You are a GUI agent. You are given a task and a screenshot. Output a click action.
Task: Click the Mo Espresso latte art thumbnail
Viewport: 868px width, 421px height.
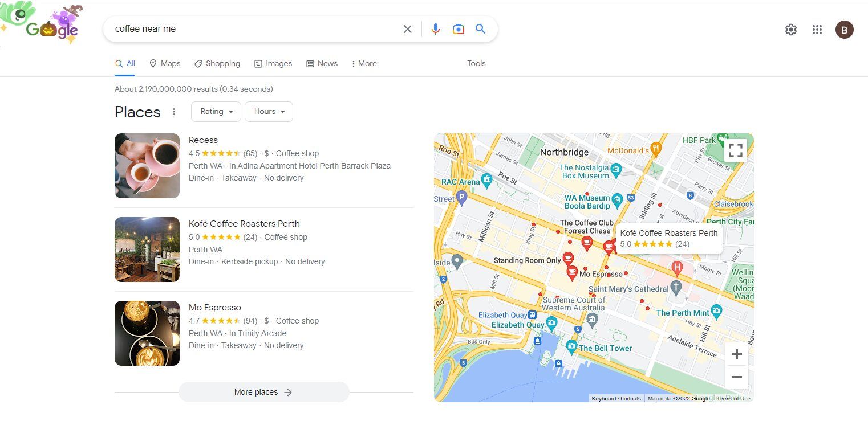pyautogui.click(x=147, y=333)
